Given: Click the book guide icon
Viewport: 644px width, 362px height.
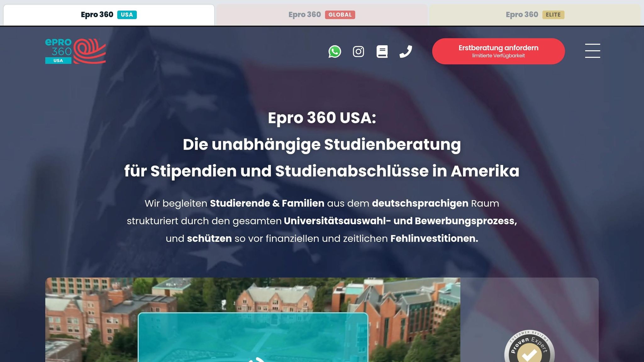Looking at the screenshot, I should click(382, 52).
